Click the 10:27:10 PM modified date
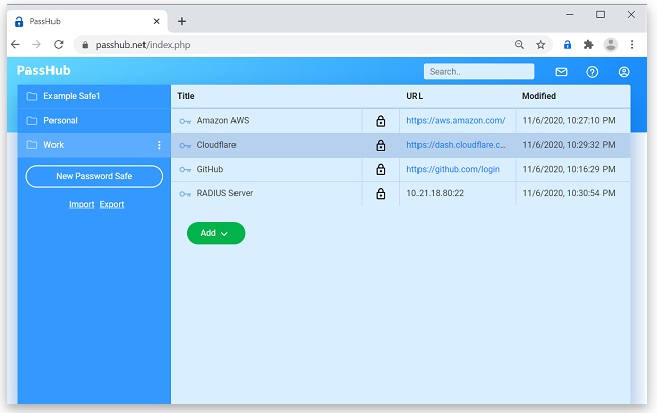Viewport: 657px width, 413px height. click(x=569, y=121)
